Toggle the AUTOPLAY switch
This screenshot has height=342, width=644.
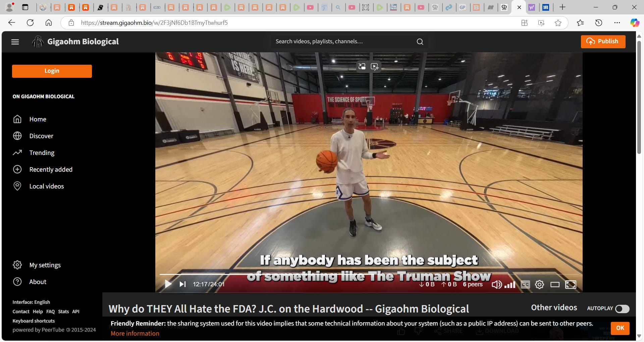pyautogui.click(x=622, y=309)
